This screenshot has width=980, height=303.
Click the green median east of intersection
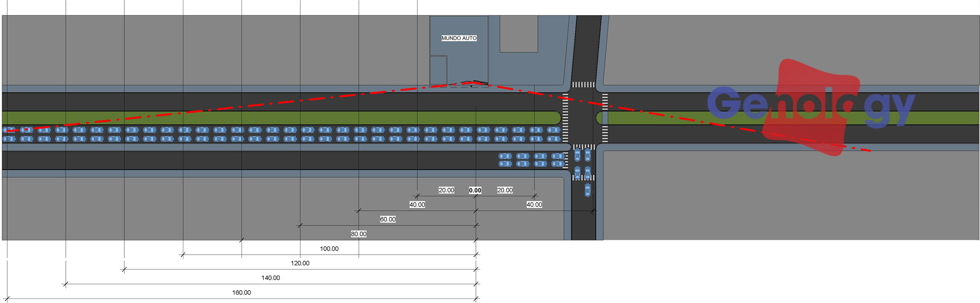[x=788, y=118]
